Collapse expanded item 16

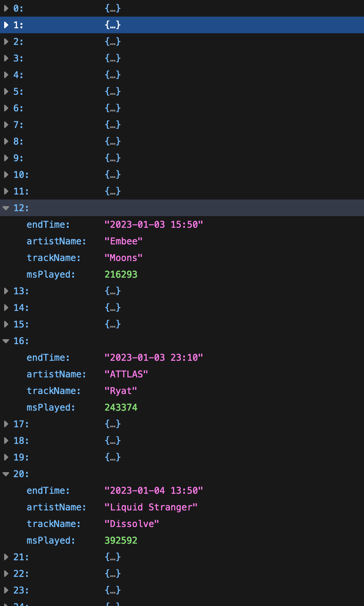(6, 341)
